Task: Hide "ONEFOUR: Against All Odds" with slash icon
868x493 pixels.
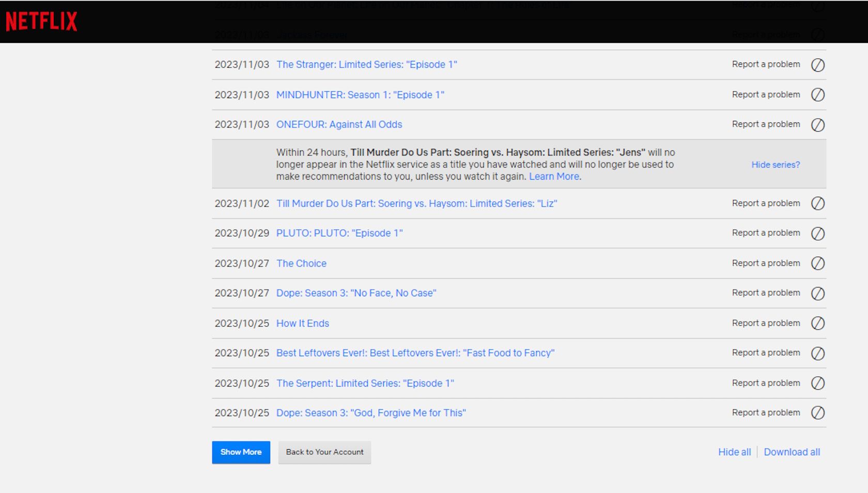Action: [818, 125]
